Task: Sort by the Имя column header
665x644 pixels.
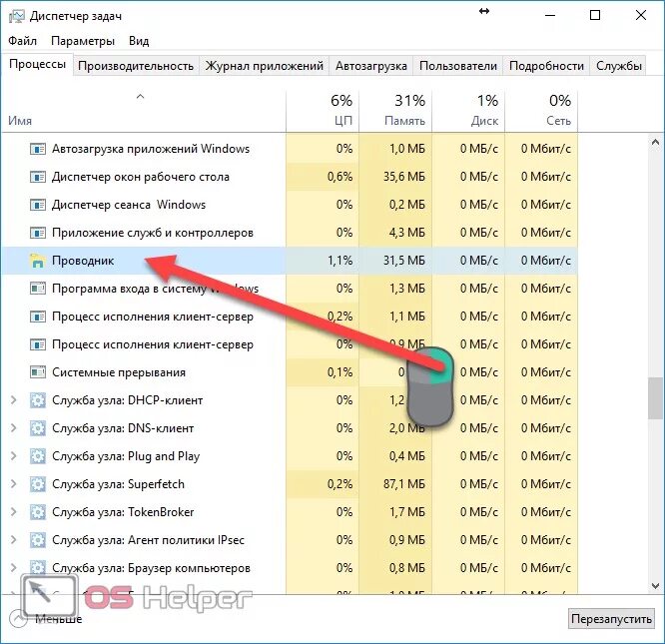Action: coord(144,111)
